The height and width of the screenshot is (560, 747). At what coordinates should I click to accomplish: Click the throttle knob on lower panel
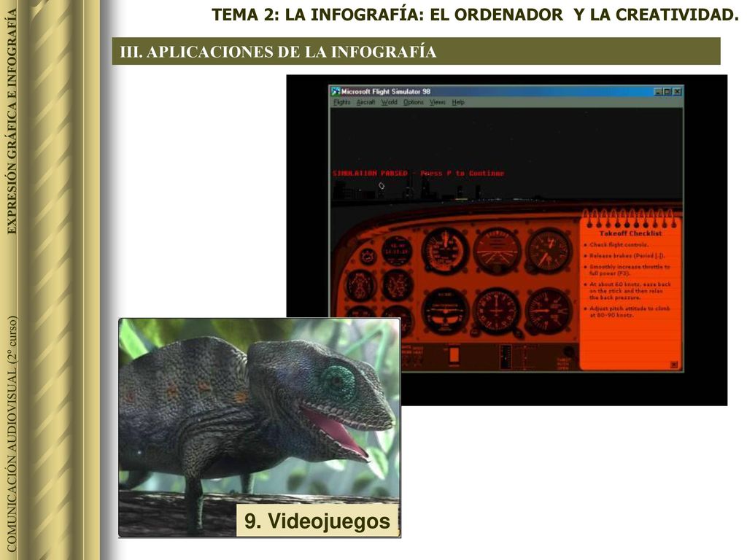click(x=568, y=353)
